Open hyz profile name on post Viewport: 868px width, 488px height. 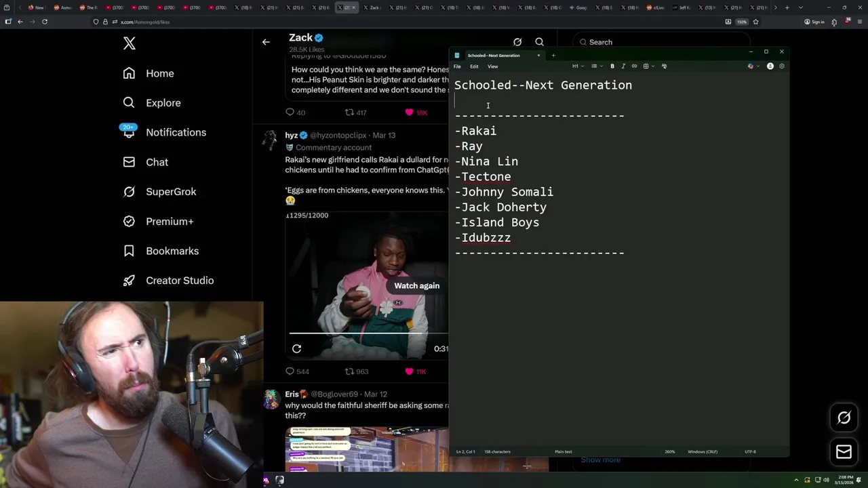pos(292,135)
